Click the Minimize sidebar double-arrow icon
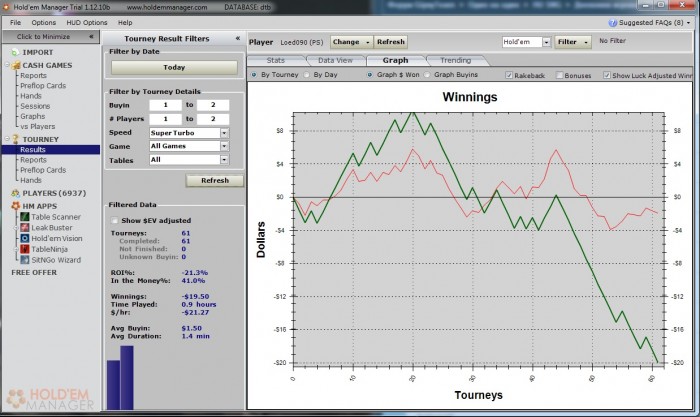 pyautogui.click(x=91, y=37)
